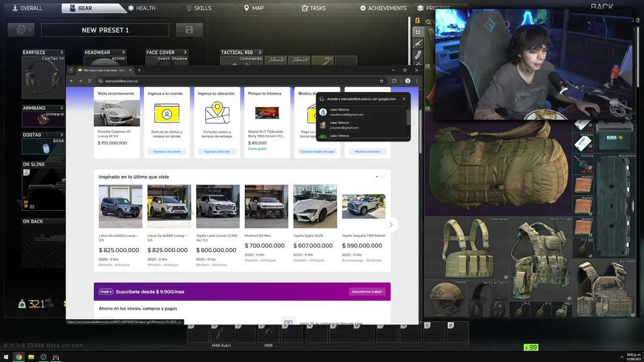Open the taskbar clock showing 10:52 p. m.
This screenshot has height=362, width=644.
[633, 357]
